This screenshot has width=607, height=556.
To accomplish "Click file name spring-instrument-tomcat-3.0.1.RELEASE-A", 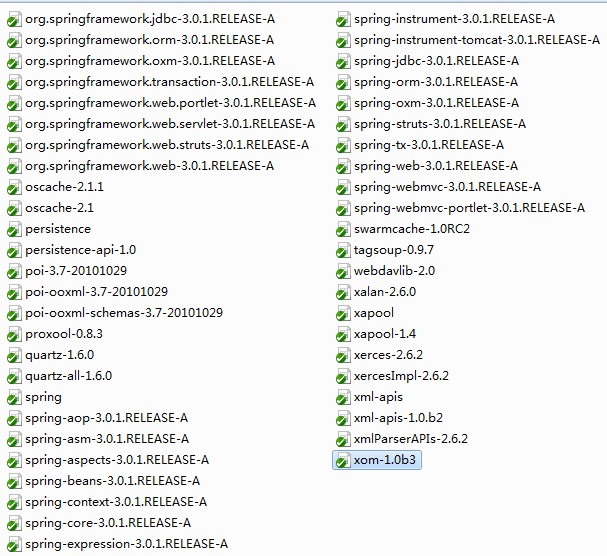I will [x=477, y=40].
